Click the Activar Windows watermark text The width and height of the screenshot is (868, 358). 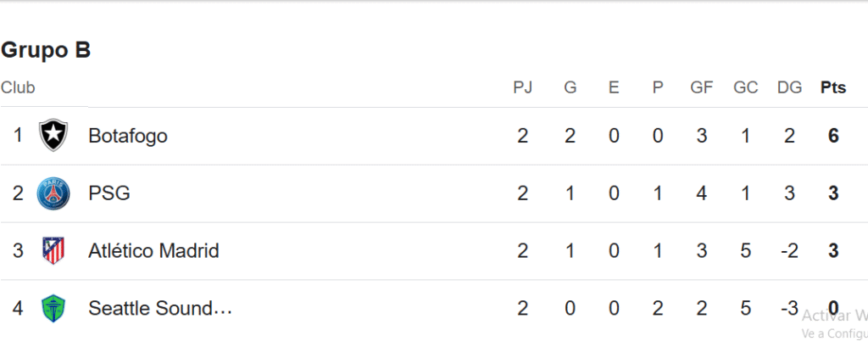835,316
